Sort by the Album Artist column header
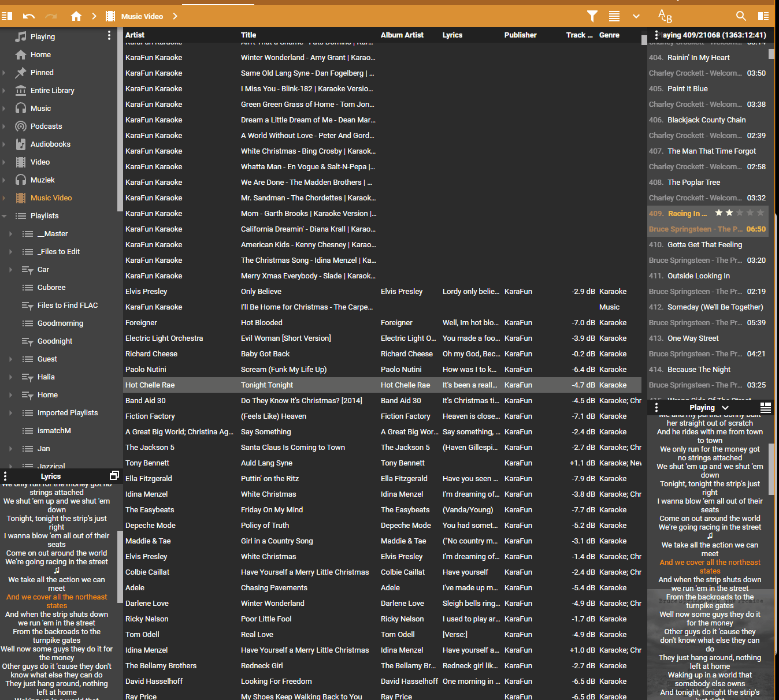Screen dimensions: 779x700 coord(402,35)
